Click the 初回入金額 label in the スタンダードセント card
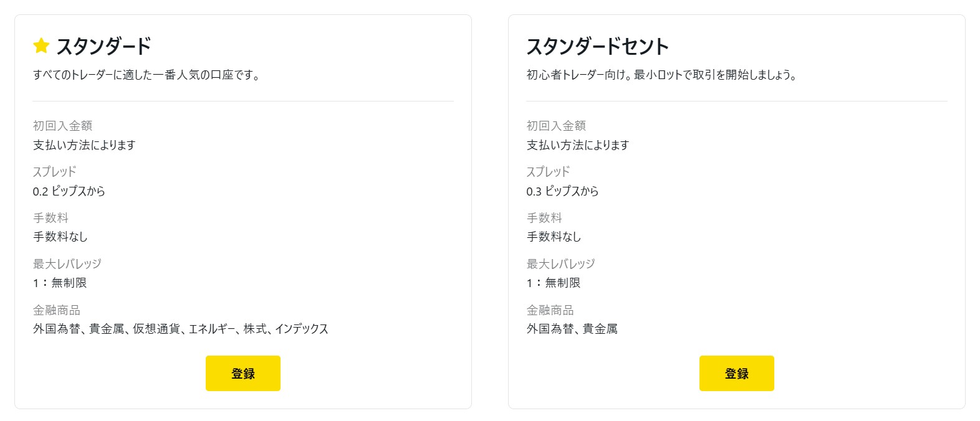 [556, 126]
